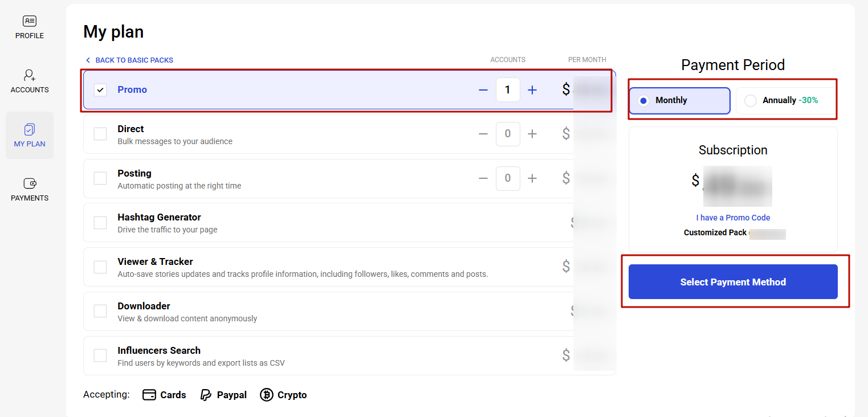Increase Posting accounts with plus

(x=532, y=178)
